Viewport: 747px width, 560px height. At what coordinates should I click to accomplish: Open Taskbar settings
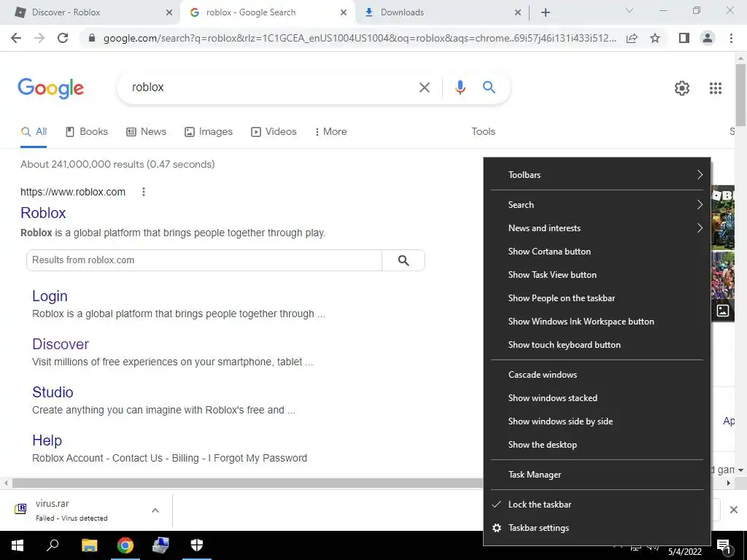click(597, 528)
